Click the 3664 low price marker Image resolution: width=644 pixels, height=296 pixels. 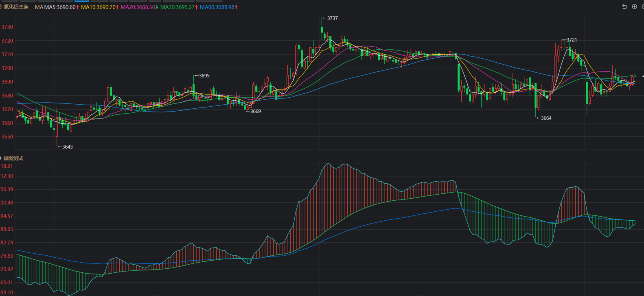pyautogui.click(x=544, y=118)
